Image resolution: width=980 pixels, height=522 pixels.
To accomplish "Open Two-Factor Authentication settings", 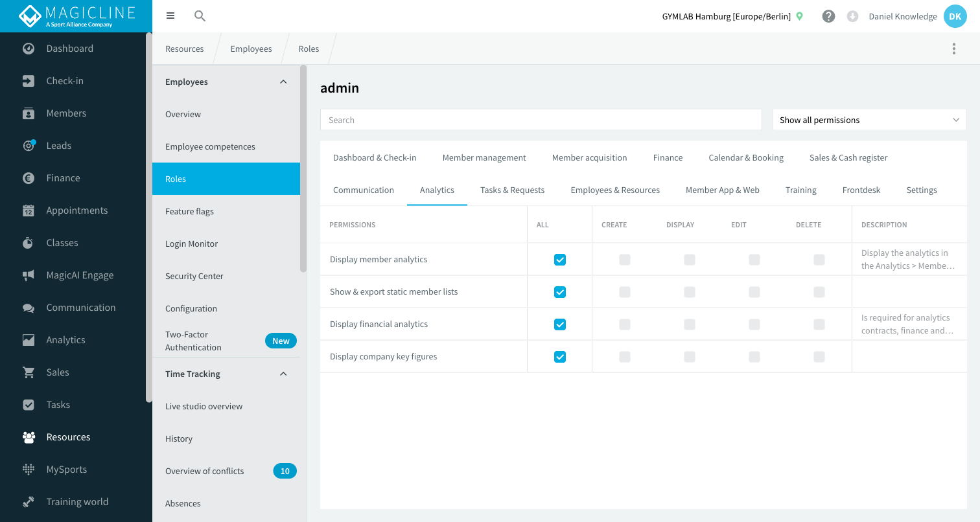I will 226,341.
